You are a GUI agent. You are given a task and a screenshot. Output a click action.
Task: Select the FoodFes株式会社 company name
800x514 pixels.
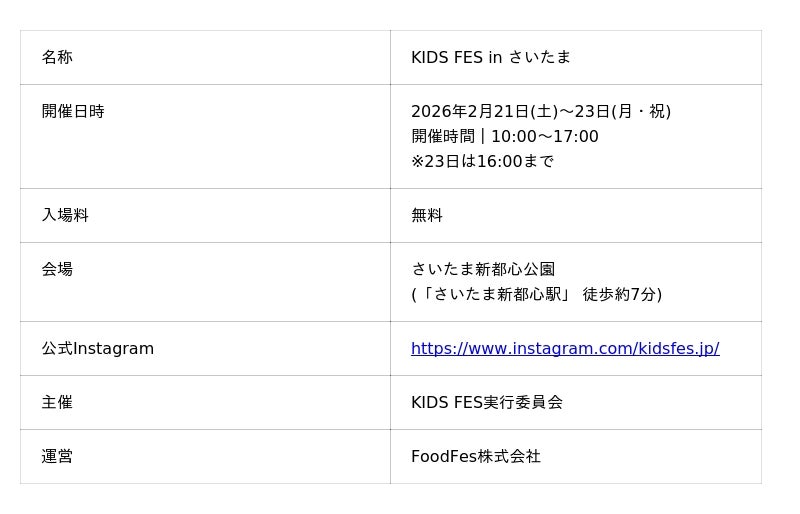click(476, 457)
